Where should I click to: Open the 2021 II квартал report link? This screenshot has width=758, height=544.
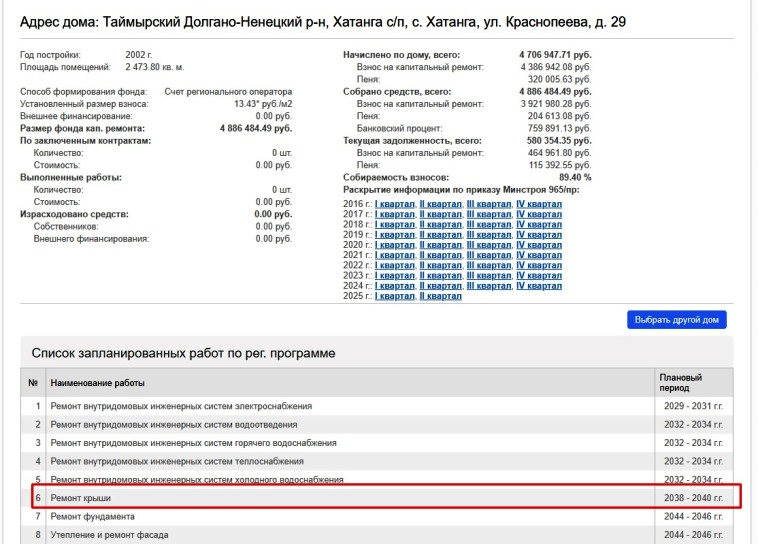[x=440, y=255]
